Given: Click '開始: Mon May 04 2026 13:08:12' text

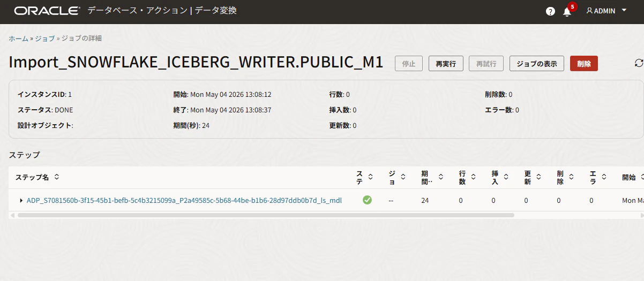Looking at the screenshot, I should tap(222, 94).
